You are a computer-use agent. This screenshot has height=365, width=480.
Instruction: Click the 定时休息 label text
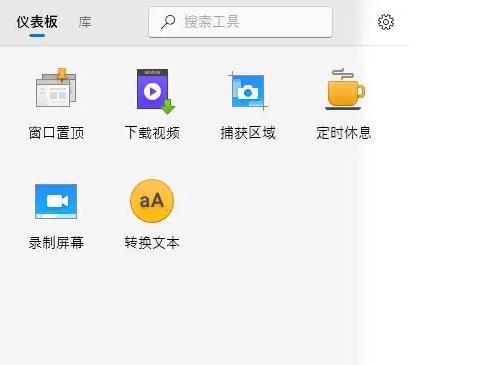pos(344,133)
